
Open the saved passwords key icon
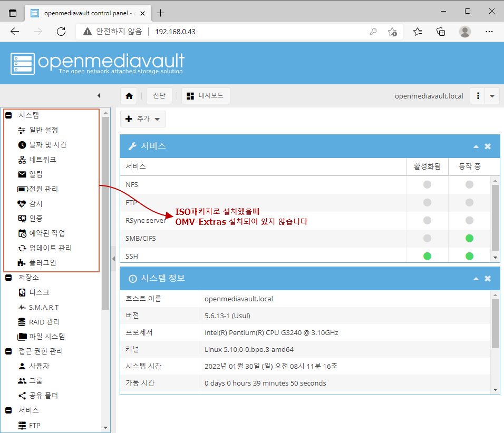tap(373, 32)
